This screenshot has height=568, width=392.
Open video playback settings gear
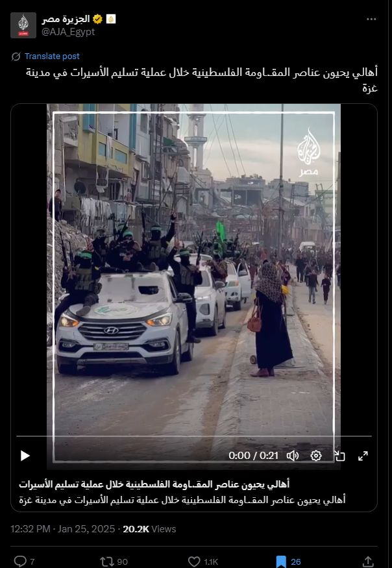coord(316,456)
